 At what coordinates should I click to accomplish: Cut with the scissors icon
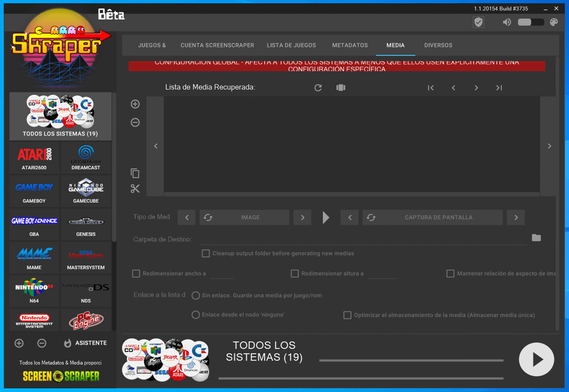pos(135,189)
